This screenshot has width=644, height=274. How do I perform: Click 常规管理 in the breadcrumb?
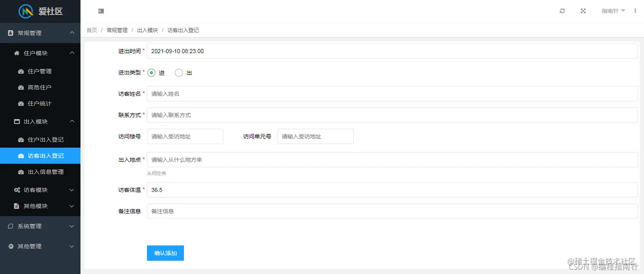tap(117, 30)
